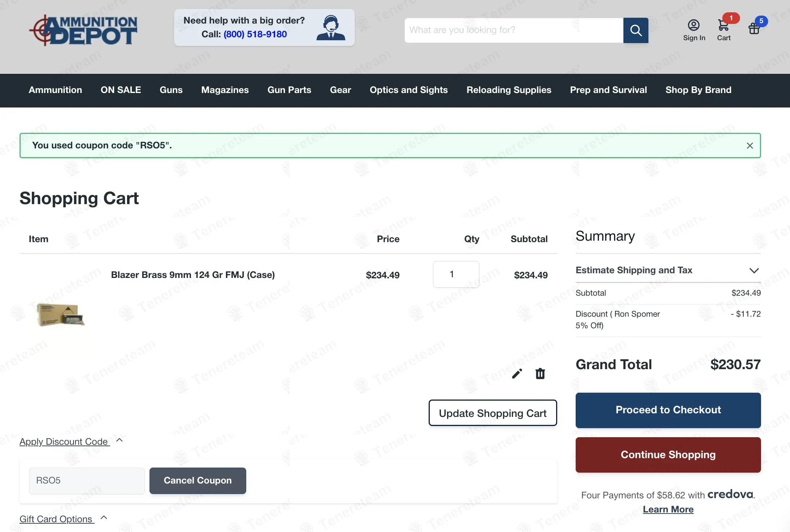Click the quantity input field
Screen dimensions: 790x532
(456, 274)
